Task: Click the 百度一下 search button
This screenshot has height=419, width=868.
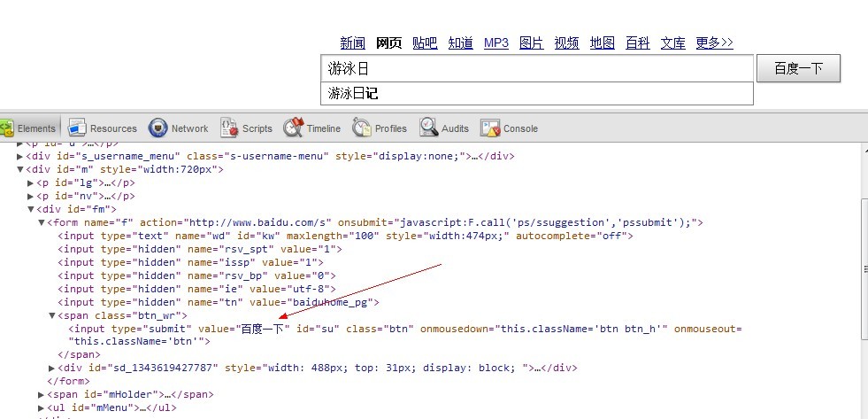Action: pos(798,68)
